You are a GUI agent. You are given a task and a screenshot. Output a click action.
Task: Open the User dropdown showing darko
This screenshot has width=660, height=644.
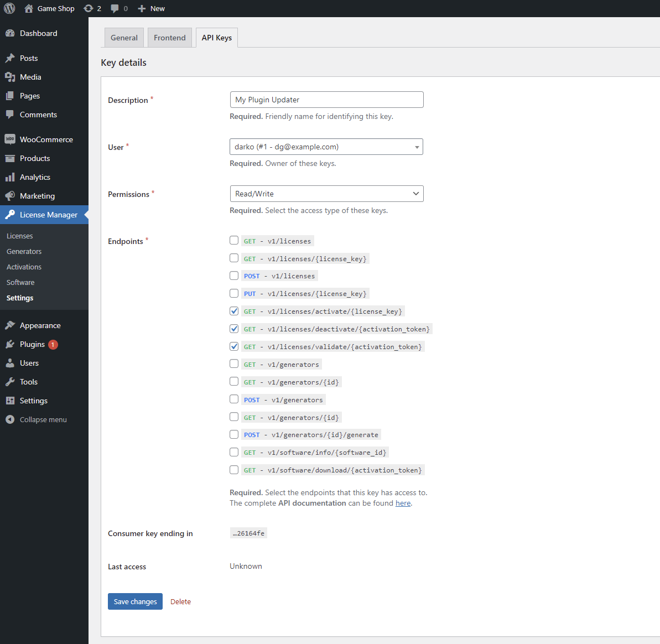[x=326, y=147]
